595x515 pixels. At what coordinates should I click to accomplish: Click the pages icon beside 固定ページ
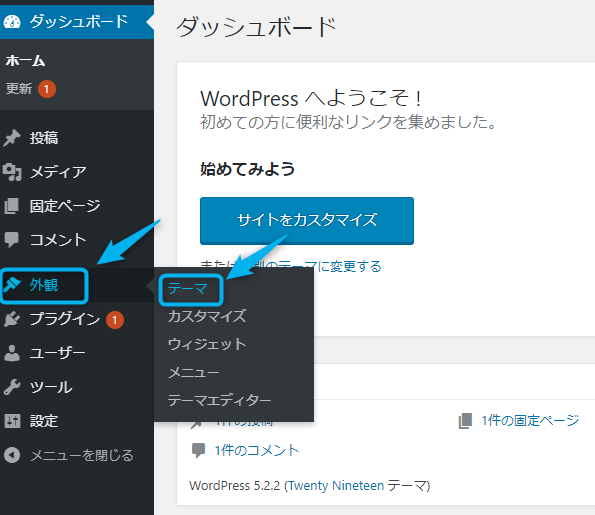(12, 206)
